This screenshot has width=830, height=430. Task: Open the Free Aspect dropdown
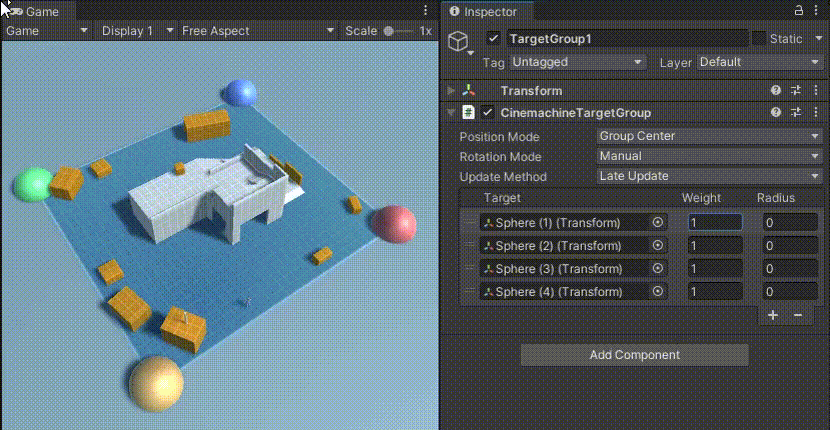258,31
